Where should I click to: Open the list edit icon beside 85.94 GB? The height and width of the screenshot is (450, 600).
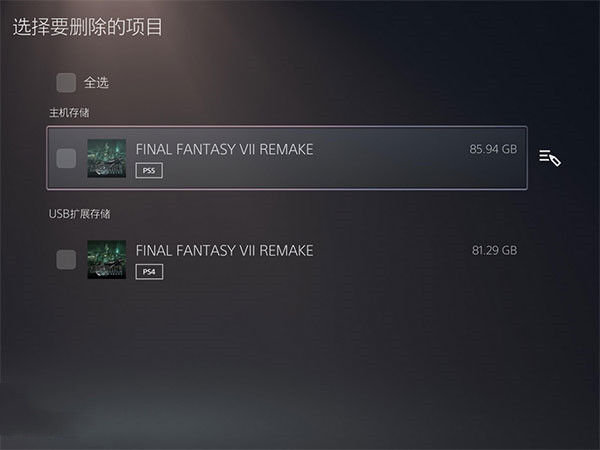[550, 158]
